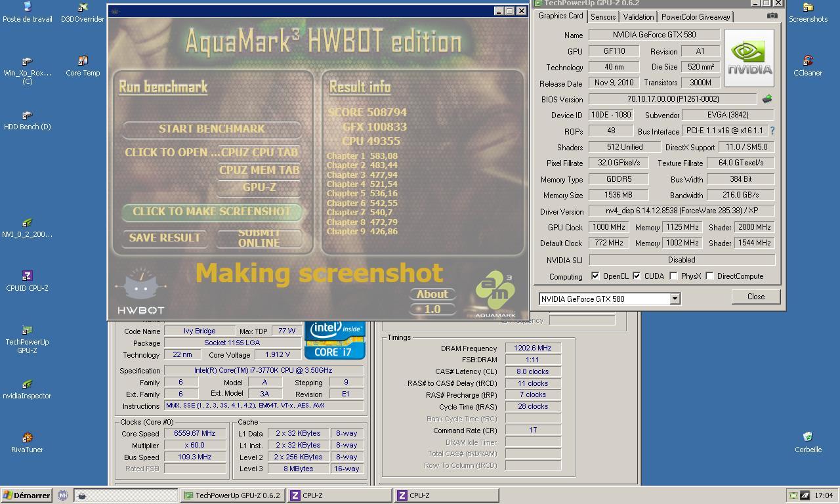
Task: Toggle DirectCompute checkbox
Action: (709, 276)
